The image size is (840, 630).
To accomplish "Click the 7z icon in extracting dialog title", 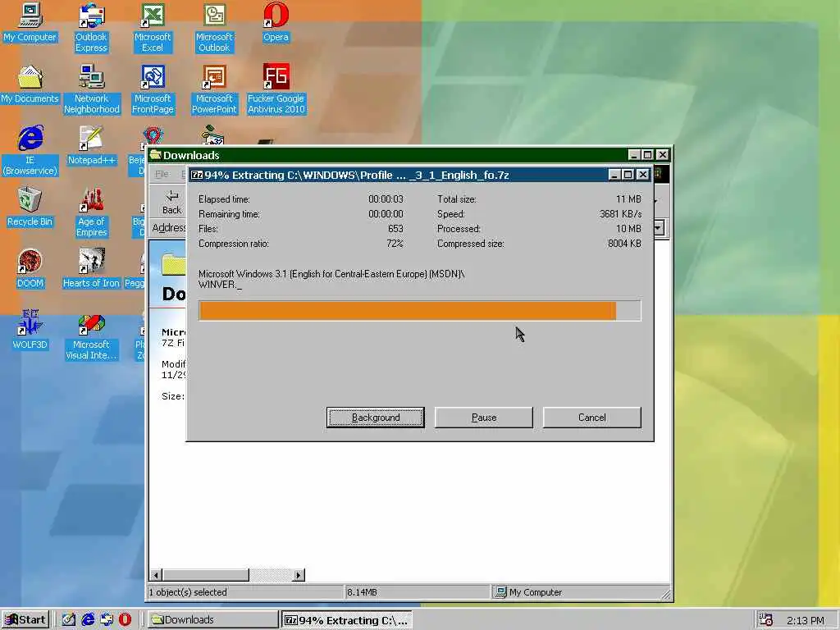I will tap(197, 175).
